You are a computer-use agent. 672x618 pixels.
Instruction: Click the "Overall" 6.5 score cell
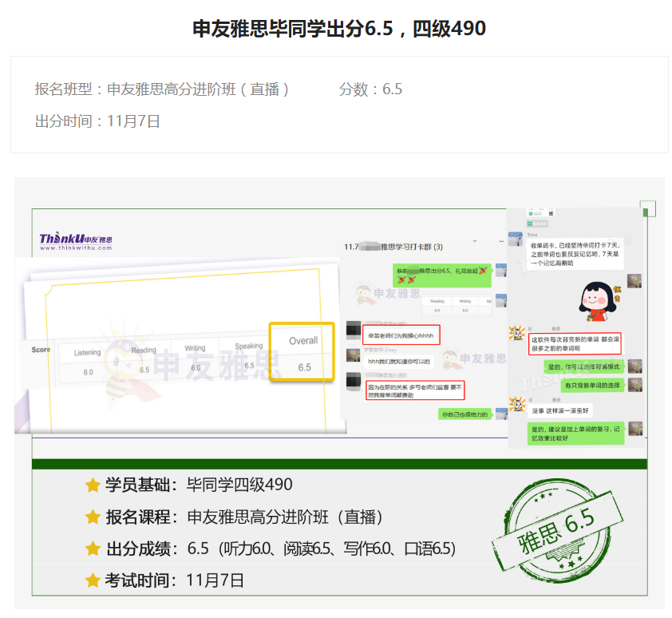pos(302,352)
